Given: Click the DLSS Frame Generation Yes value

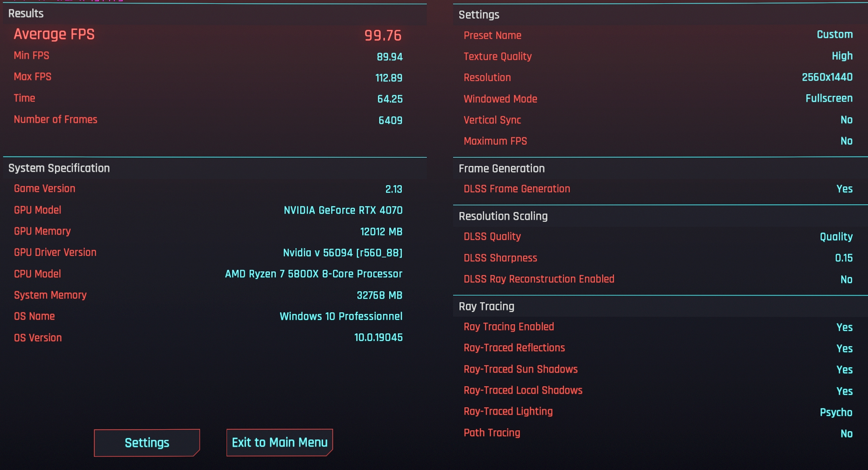Looking at the screenshot, I should (x=844, y=189).
